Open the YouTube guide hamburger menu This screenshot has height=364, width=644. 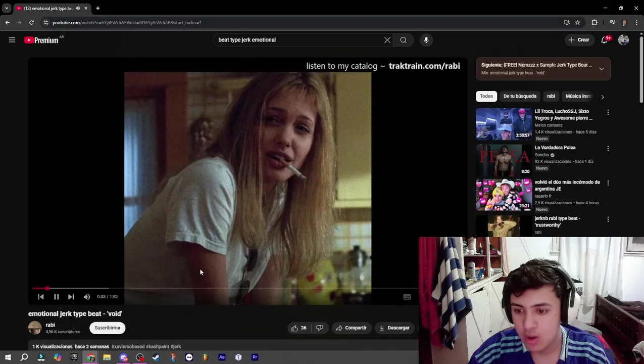[x=12, y=40]
